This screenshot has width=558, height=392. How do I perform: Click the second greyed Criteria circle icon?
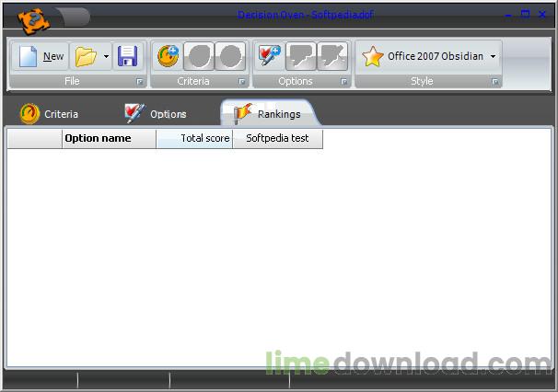click(x=199, y=57)
